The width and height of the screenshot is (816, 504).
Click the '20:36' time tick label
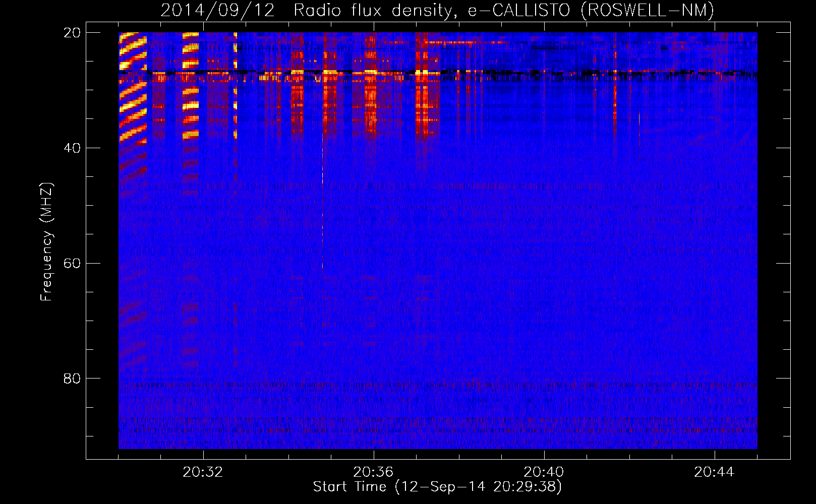[373, 472]
